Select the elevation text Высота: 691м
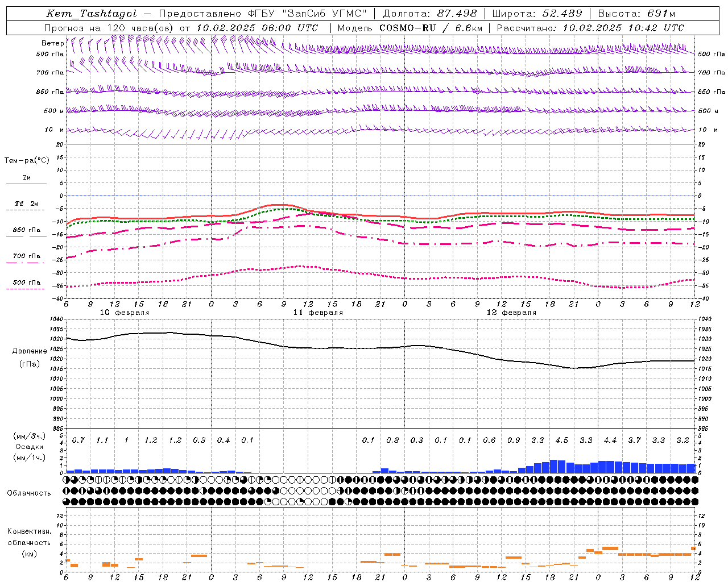 (x=637, y=14)
